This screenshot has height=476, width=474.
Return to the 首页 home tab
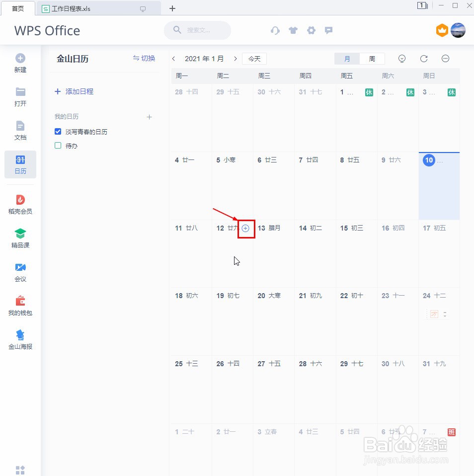(18, 8)
